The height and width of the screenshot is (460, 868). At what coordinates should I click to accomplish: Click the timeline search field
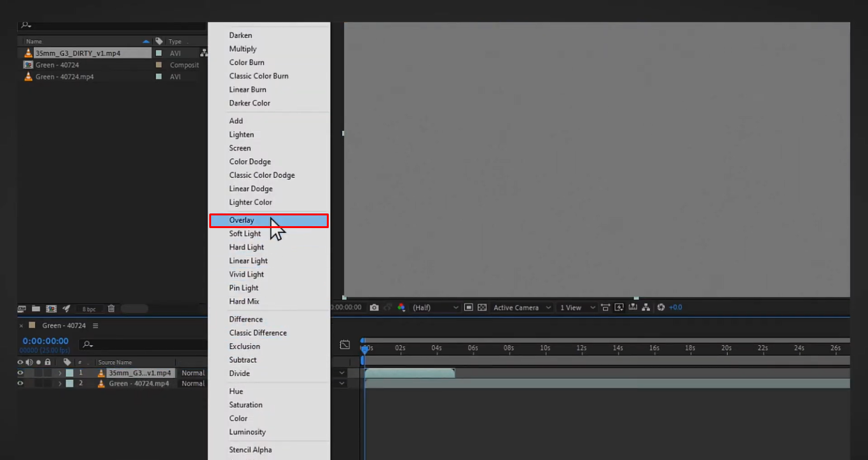pos(144,344)
